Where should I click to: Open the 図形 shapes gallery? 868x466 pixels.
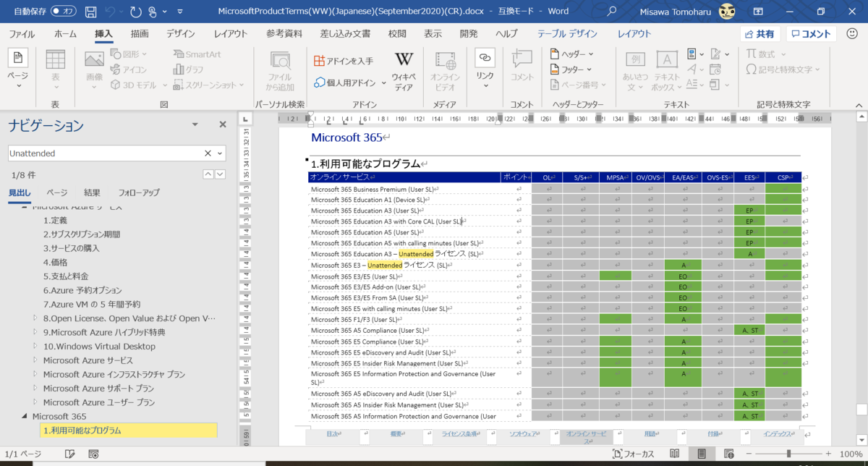point(129,54)
